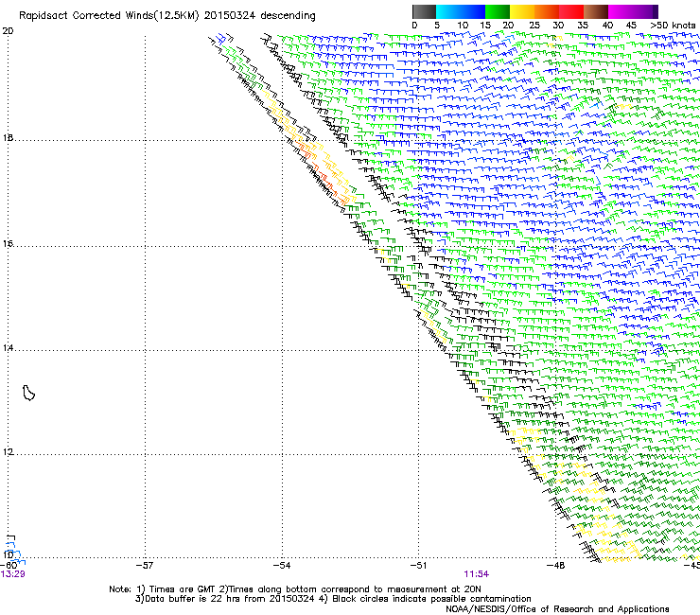700x615 pixels.
Task: Click the dark purple 45-50 knots legend segment
Action: click(x=645, y=11)
